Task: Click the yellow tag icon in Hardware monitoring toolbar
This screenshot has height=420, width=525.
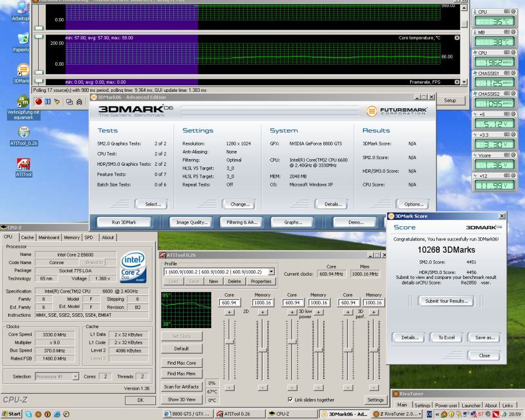Action: (57, 102)
